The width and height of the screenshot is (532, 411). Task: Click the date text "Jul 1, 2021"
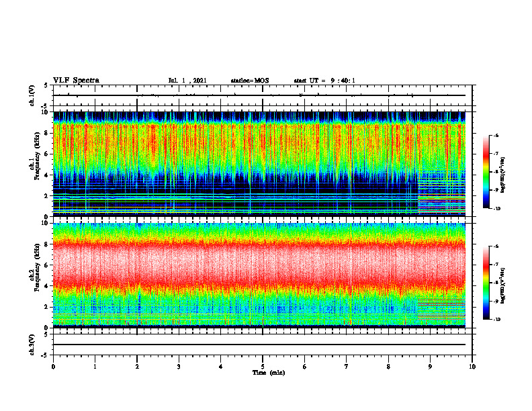pos(187,81)
